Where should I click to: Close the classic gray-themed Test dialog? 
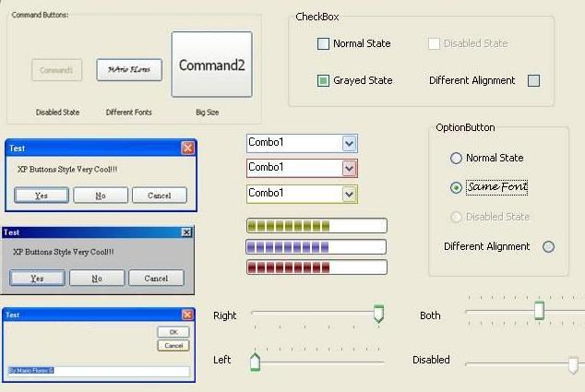(186, 233)
